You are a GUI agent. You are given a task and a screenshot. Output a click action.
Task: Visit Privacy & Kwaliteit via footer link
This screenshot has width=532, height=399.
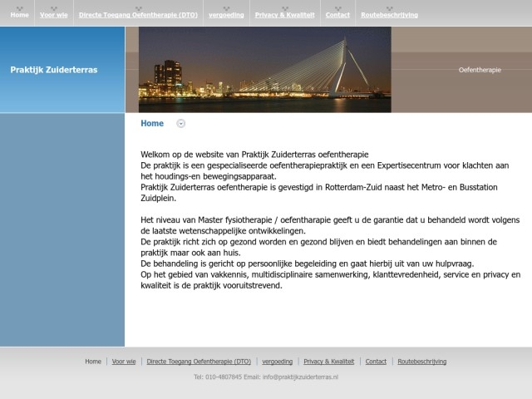pyautogui.click(x=328, y=362)
